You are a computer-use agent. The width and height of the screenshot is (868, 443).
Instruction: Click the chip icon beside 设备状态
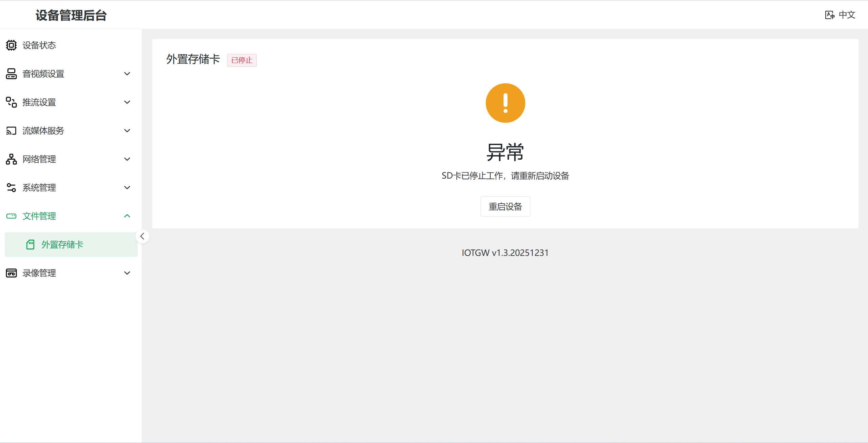(11, 45)
